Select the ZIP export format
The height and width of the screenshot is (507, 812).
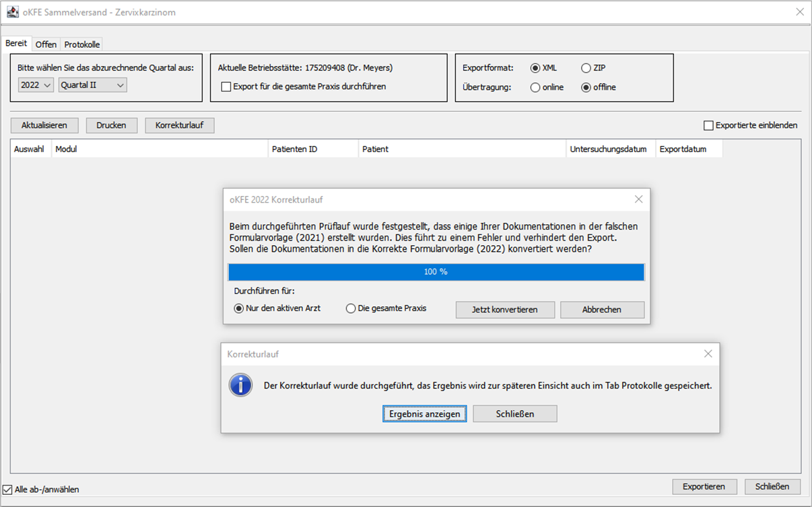click(x=586, y=67)
